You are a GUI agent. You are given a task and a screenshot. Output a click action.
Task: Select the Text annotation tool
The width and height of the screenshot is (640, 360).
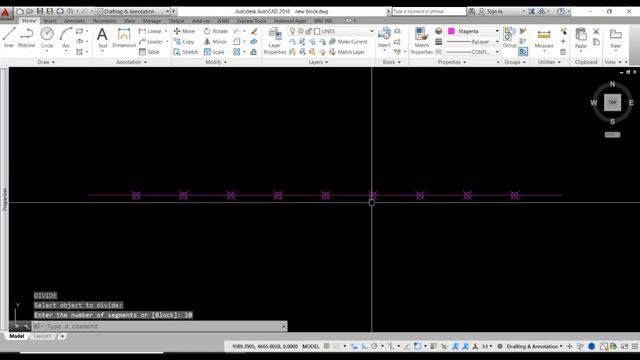coord(102,38)
